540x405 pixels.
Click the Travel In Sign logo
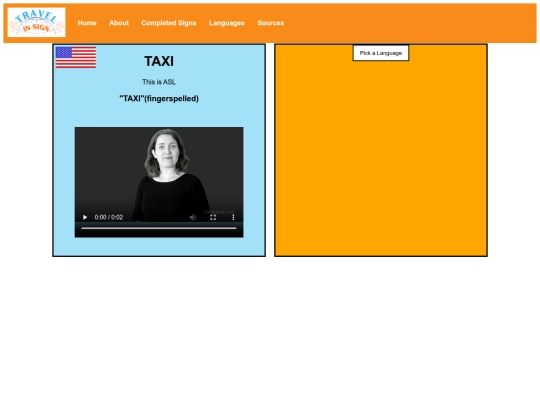pyautogui.click(x=37, y=22)
